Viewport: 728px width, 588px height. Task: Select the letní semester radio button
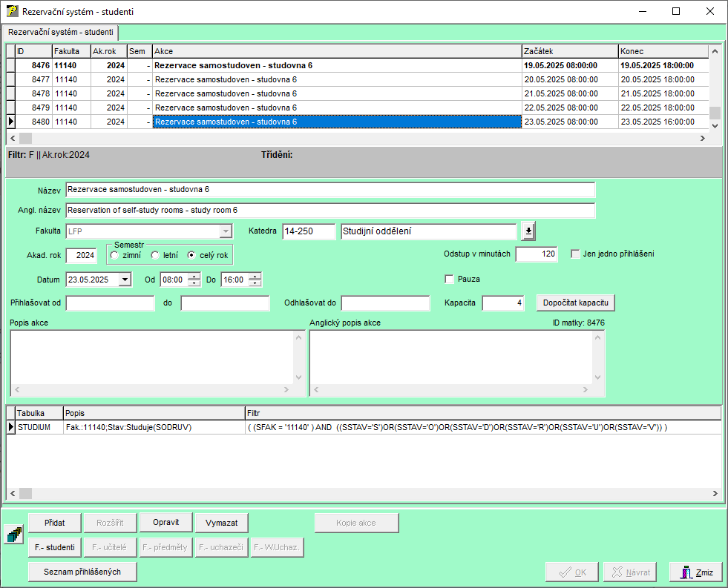(x=155, y=255)
